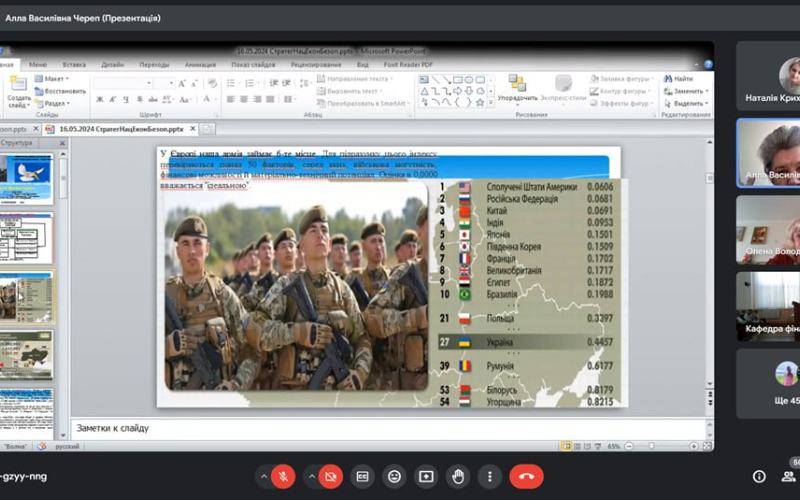Click the bulleted list icon
The width and height of the screenshot is (800, 500).
[233, 83]
